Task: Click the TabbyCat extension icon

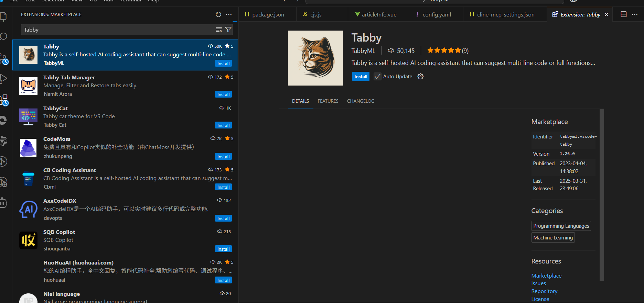Action: (x=28, y=117)
